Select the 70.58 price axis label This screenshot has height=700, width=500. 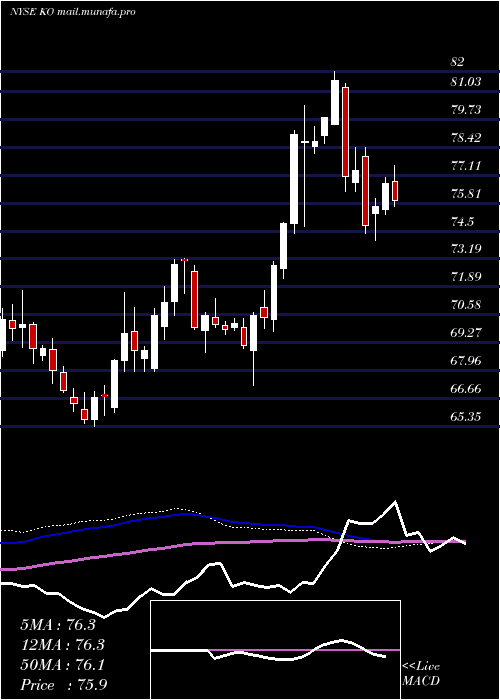(x=467, y=305)
